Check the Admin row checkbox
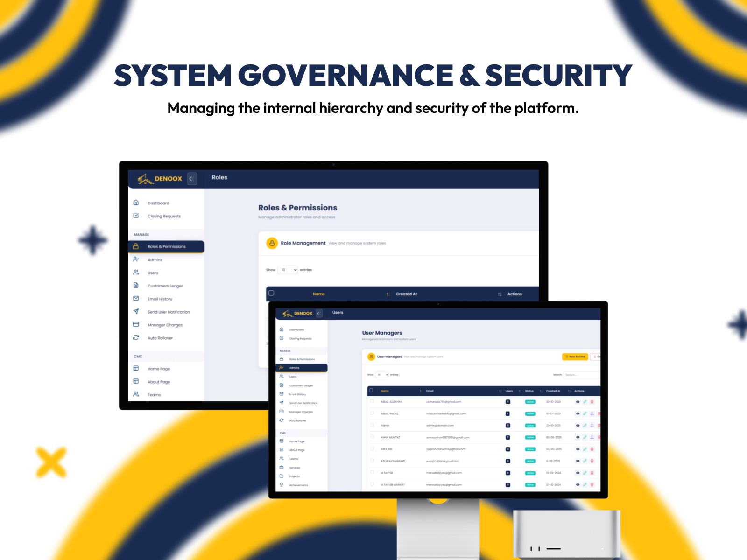The image size is (747, 560). [372, 425]
